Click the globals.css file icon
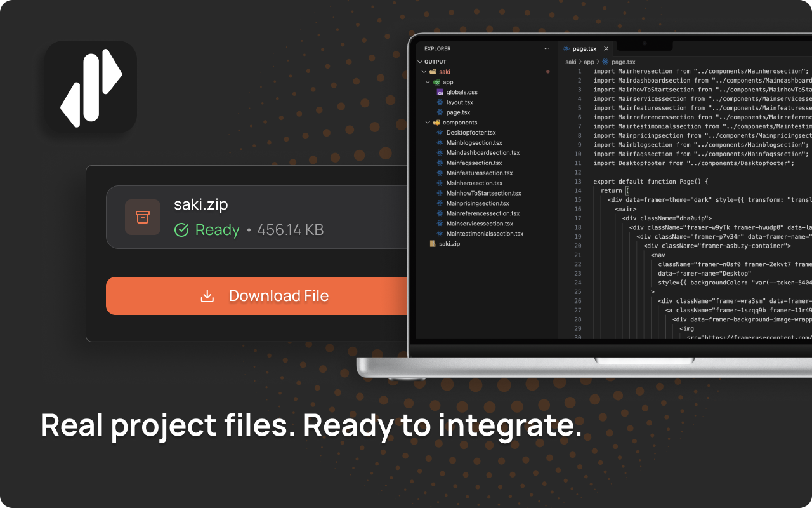Viewport: 812px width, 508px height. (x=440, y=93)
